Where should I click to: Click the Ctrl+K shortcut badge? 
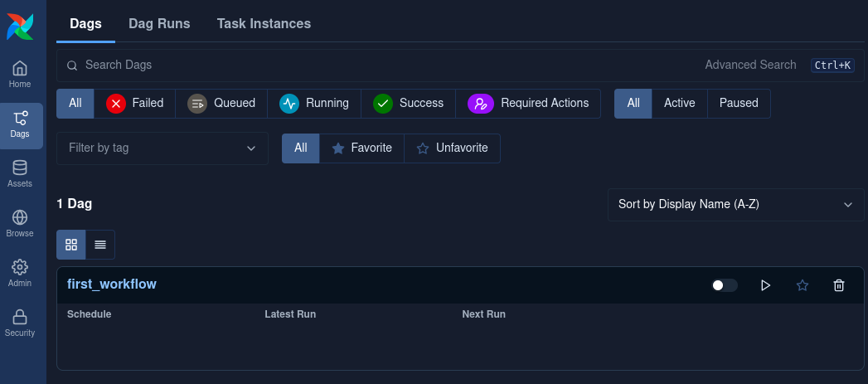tap(832, 65)
